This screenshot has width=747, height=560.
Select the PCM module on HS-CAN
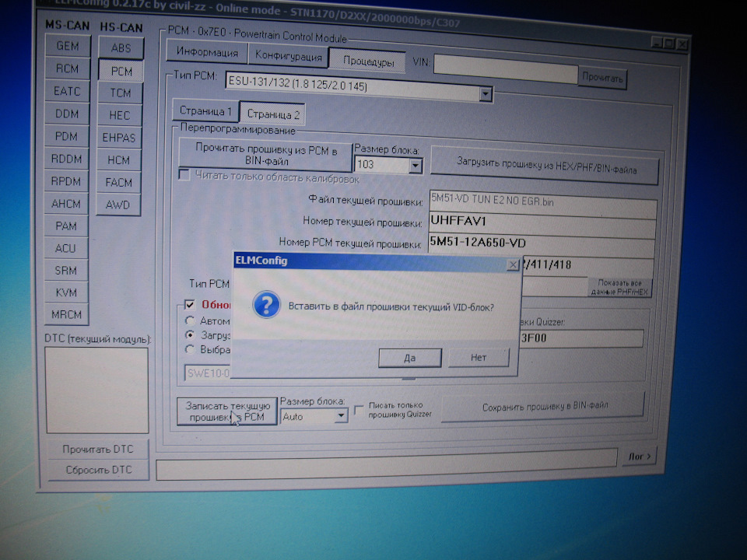click(x=121, y=71)
